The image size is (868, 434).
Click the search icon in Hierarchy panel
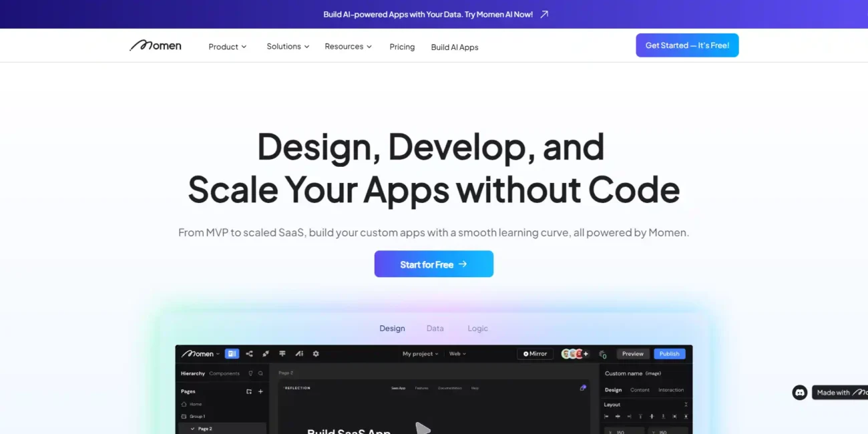click(x=260, y=373)
